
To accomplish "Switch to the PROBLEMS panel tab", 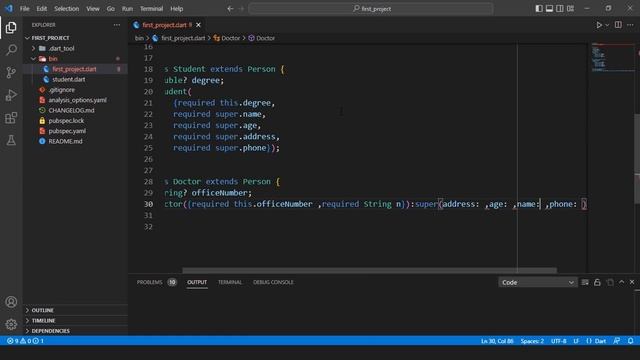I will (156, 282).
